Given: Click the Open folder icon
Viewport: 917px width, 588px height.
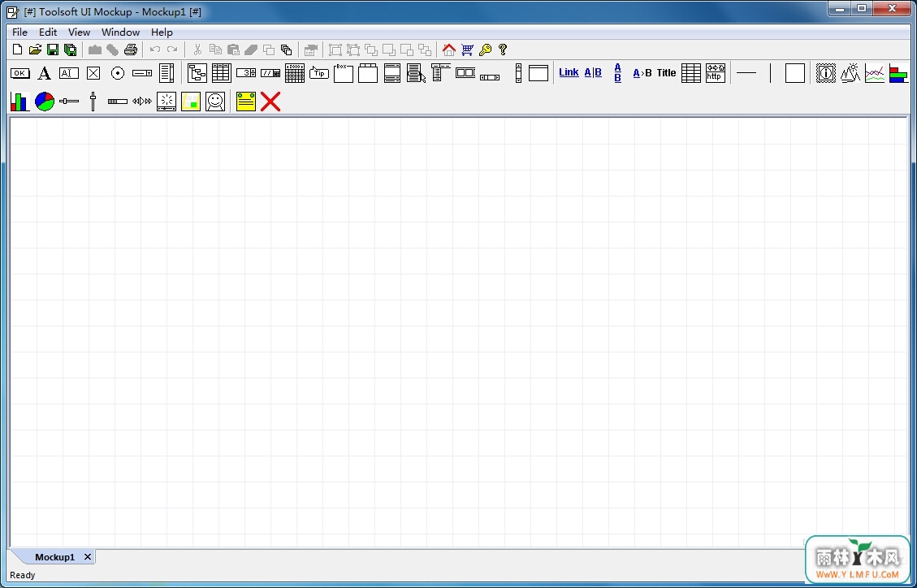Looking at the screenshot, I should coord(35,50).
